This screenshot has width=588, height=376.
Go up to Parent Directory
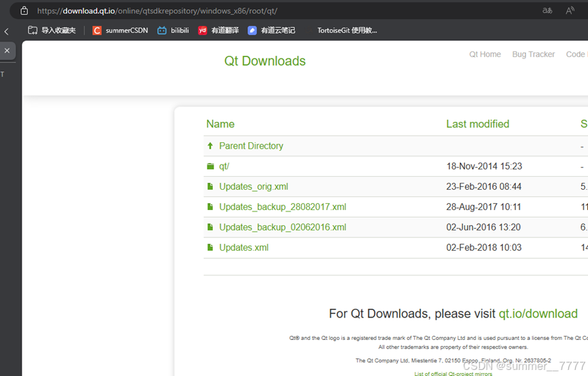(x=251, y=146)
